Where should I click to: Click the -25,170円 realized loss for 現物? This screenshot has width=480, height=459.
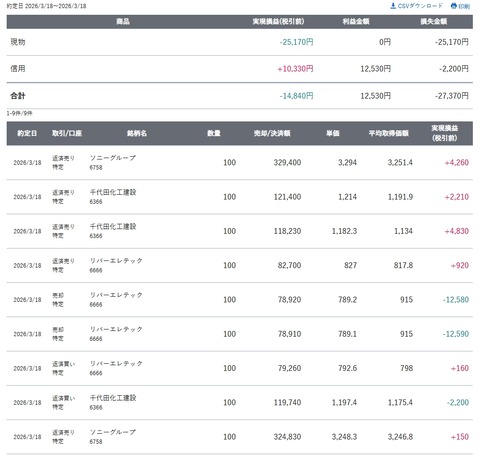point(296,42)
